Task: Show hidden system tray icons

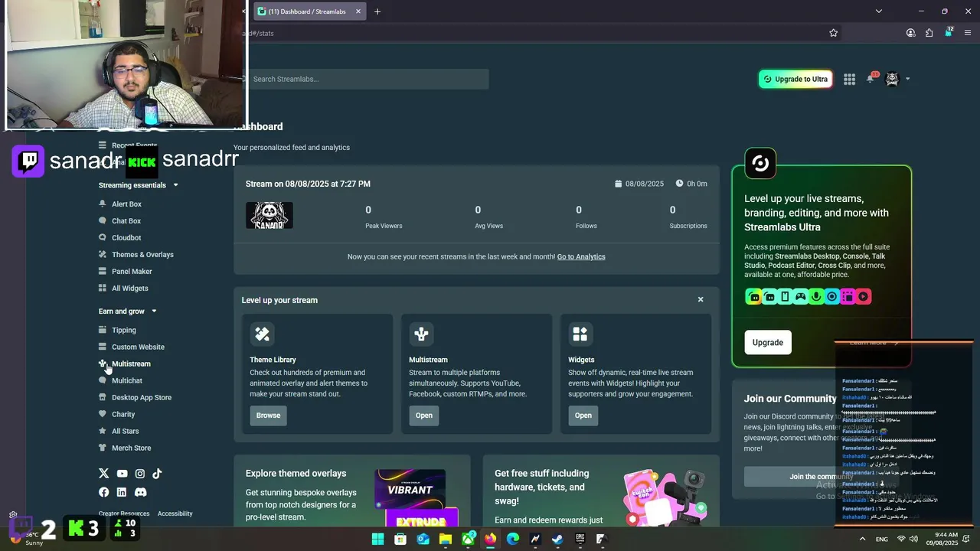Action: (x=863, y=539)
